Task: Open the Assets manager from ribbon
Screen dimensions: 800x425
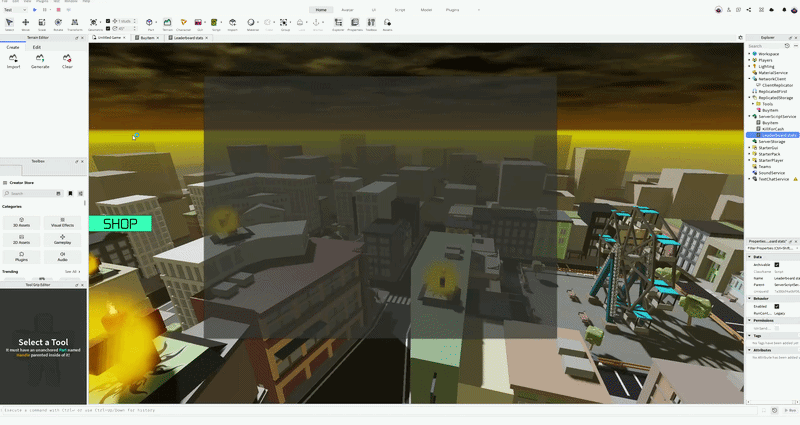Action: (387, 24)
